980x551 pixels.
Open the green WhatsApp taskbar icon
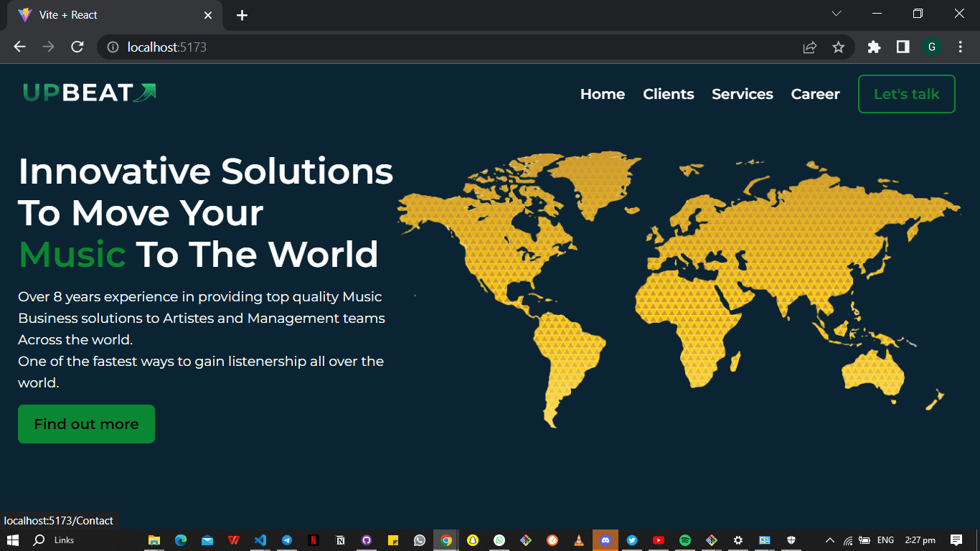click(x=499, y=540)
